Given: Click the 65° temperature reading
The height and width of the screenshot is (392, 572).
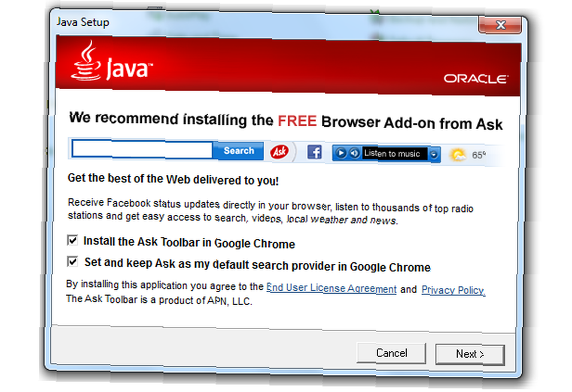Looking at the screenshot, I should pyautogui.click(x=479, y=155).
